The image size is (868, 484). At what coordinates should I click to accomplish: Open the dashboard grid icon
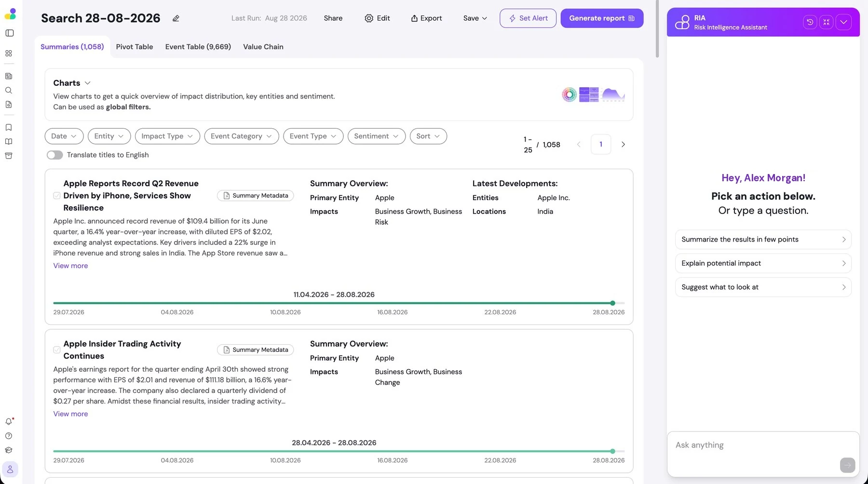coord(9,54)
